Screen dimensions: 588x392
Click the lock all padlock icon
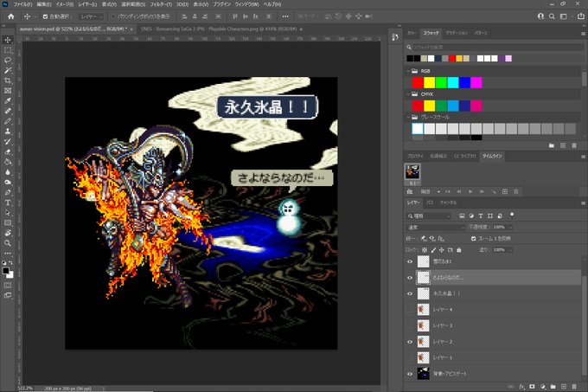[x=459, y=250]
